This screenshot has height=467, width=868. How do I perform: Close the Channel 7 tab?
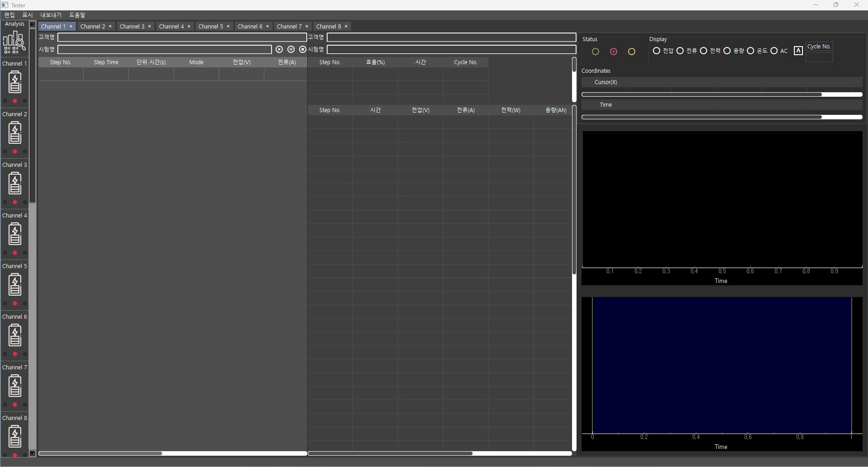pyautogui.click(x=307, y=26)
